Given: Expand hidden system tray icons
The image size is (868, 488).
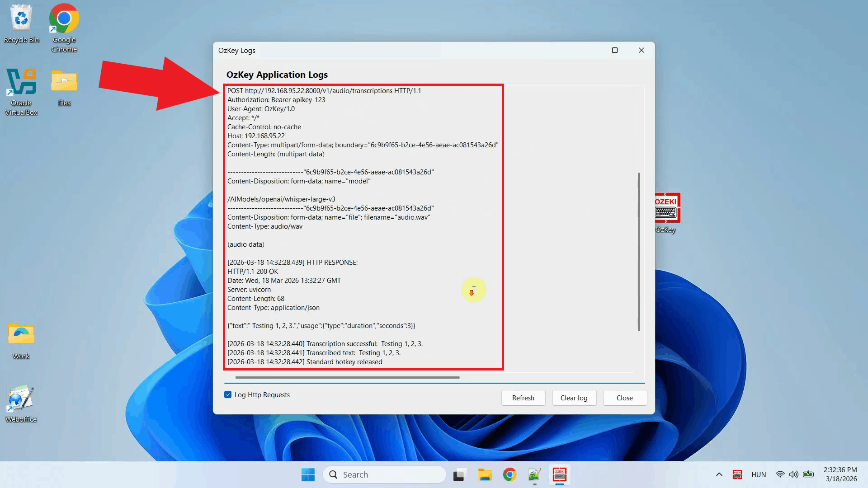Looking at the screenshot, I should [719, 474].
